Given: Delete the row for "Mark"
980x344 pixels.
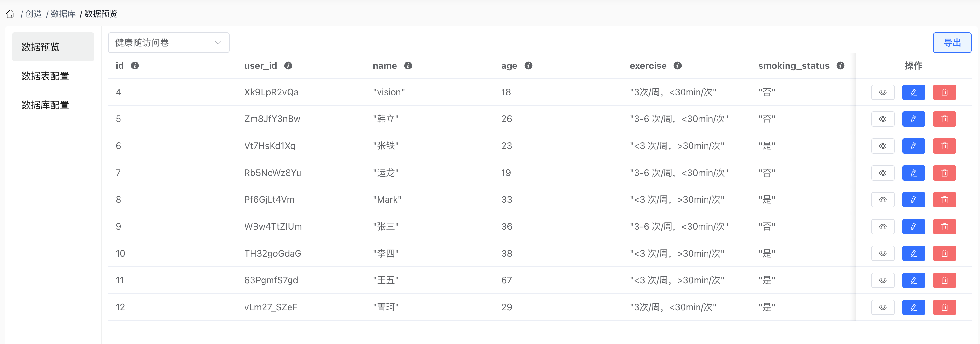Looking at the screenshot, I should coord(945,200).
